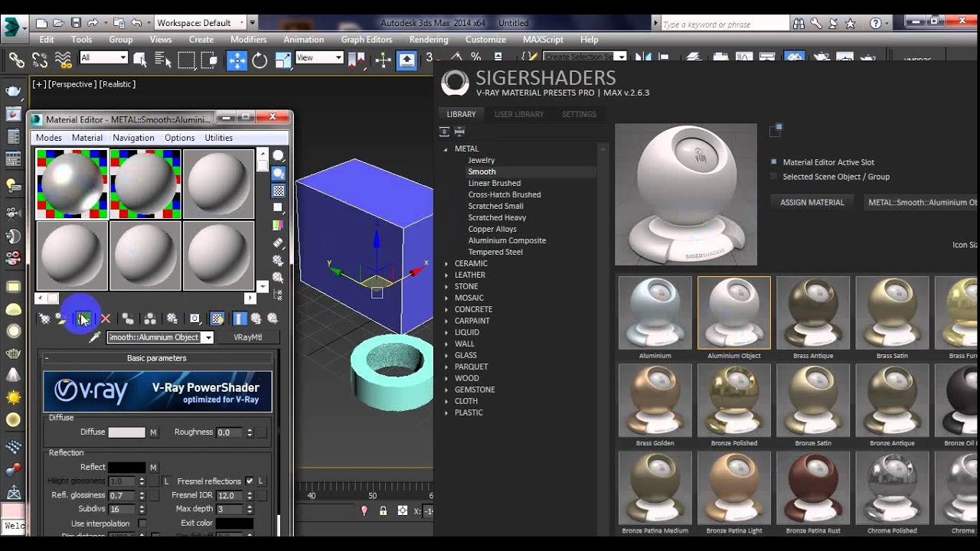Expand the WOOD category
Screen dimensions: 980x551
(x=446, y=378)
